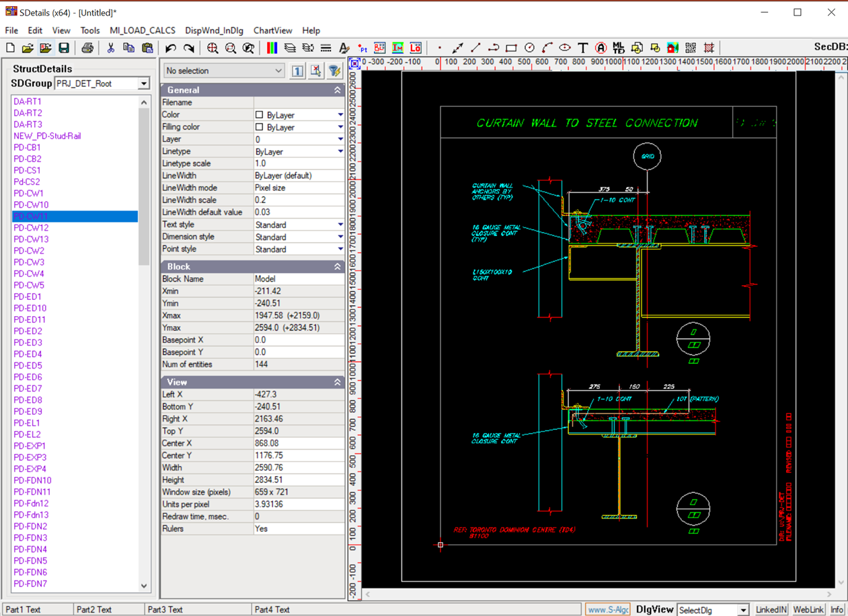Toggle the Filling color ByLayer checkbox
848x616 pixels.
pos(259,127)
